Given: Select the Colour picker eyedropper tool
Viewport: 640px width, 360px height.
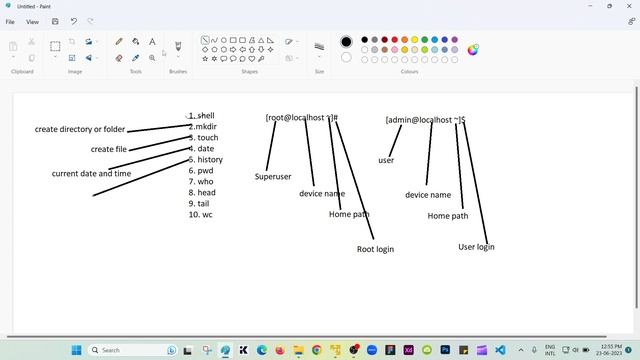Looking at the screenshot, I should coord(136,58).
